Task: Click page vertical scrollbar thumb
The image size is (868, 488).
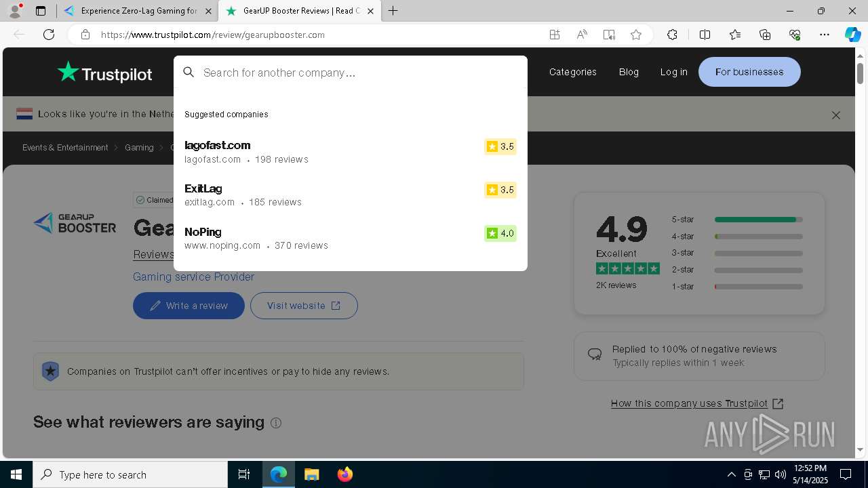Action: [860, 73]
